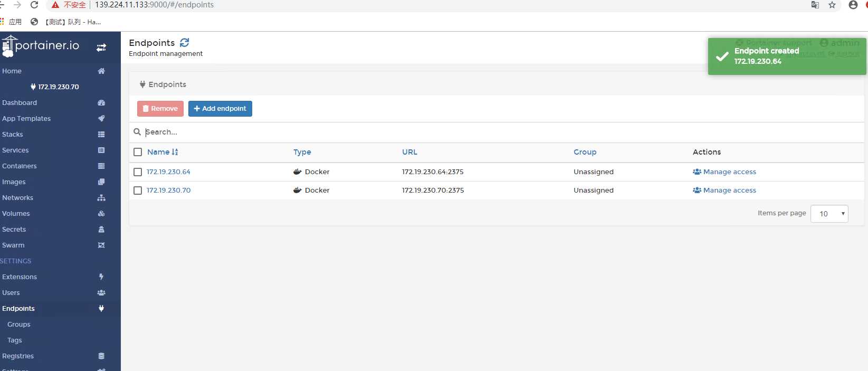
Task: Manage access for endpoint 172.19.230.70
Action: 724,191
